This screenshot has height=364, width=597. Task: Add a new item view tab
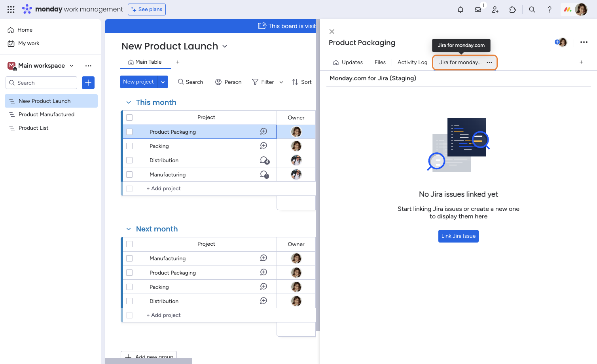pyautogui.click(x=581, y=62)
